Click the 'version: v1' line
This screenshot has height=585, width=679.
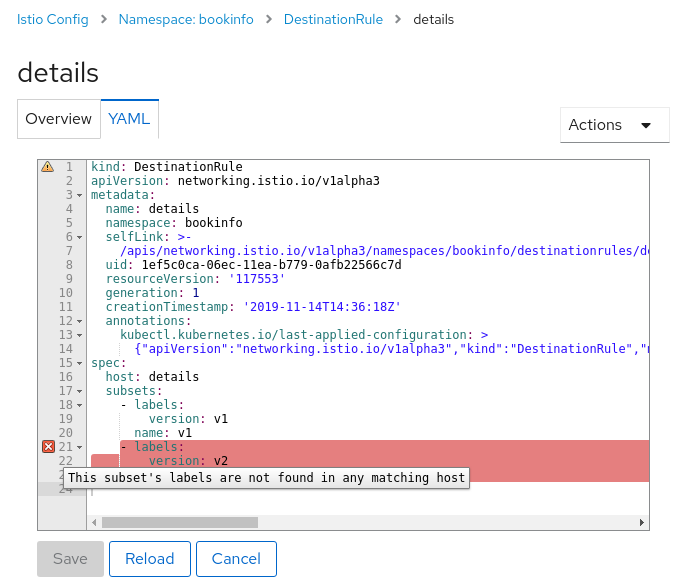(x=188, y=419)
